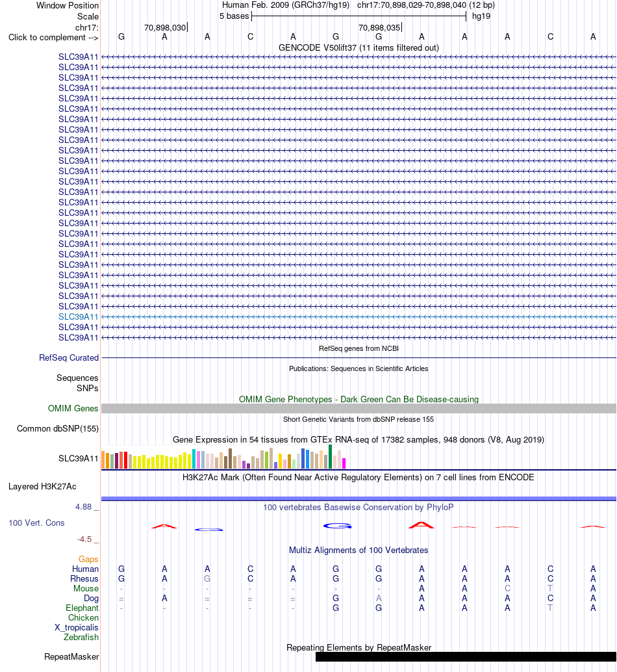This screenshot has width=617, height=672.
Task: Click the T base in the Elephant row
Action: pyautogui.click(x=550, y=608)
